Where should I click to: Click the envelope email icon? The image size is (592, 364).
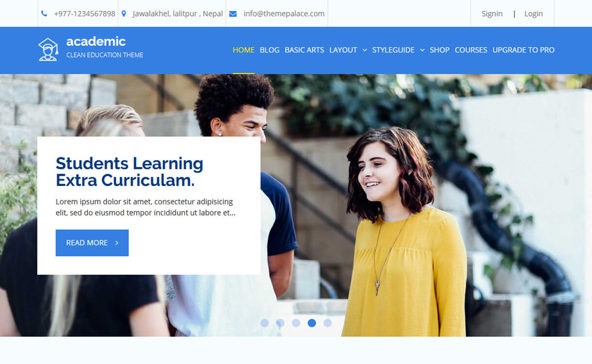[233, 14]
